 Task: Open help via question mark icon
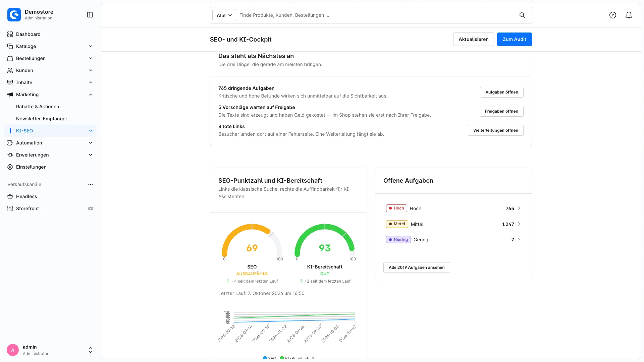click(x=613, y=15)
